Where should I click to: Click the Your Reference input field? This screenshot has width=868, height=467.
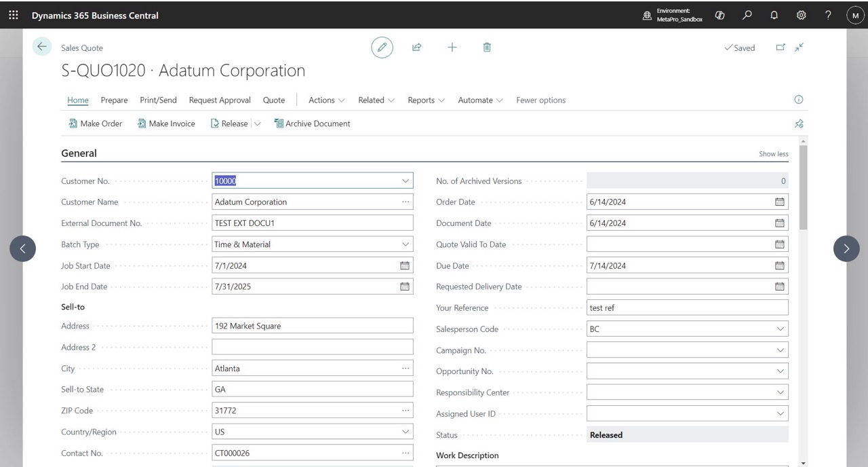click(x=688, y=307)
